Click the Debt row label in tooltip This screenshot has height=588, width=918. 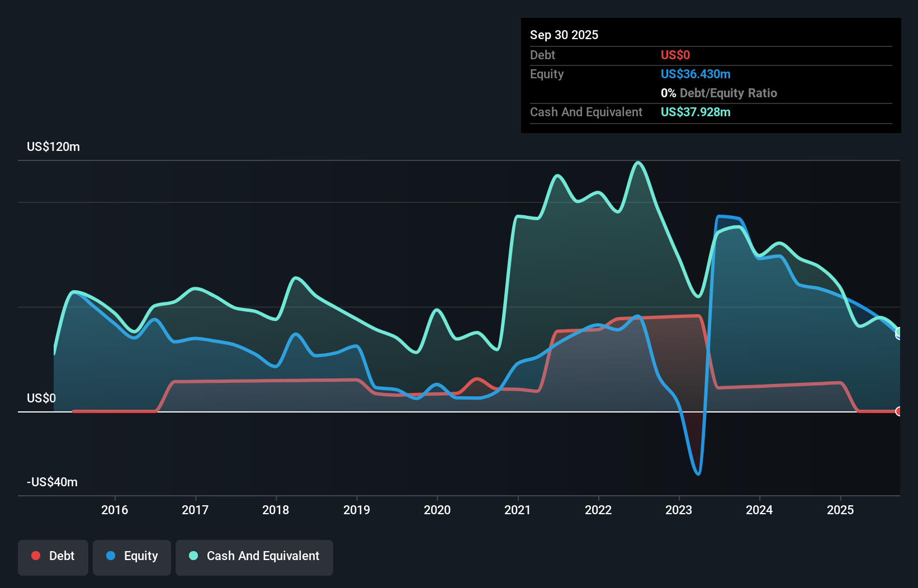(x=542, y=55)
